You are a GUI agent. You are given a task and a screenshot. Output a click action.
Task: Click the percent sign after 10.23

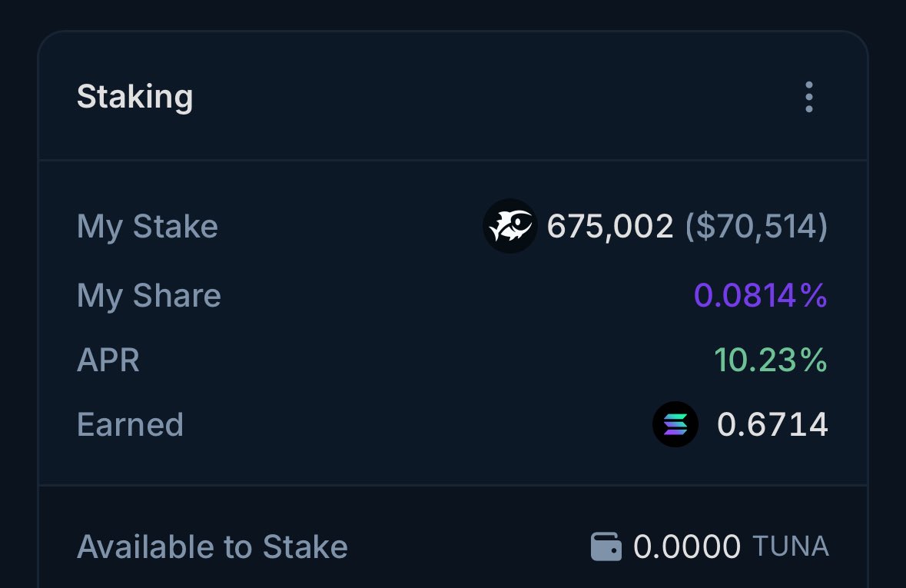point(814,360)
